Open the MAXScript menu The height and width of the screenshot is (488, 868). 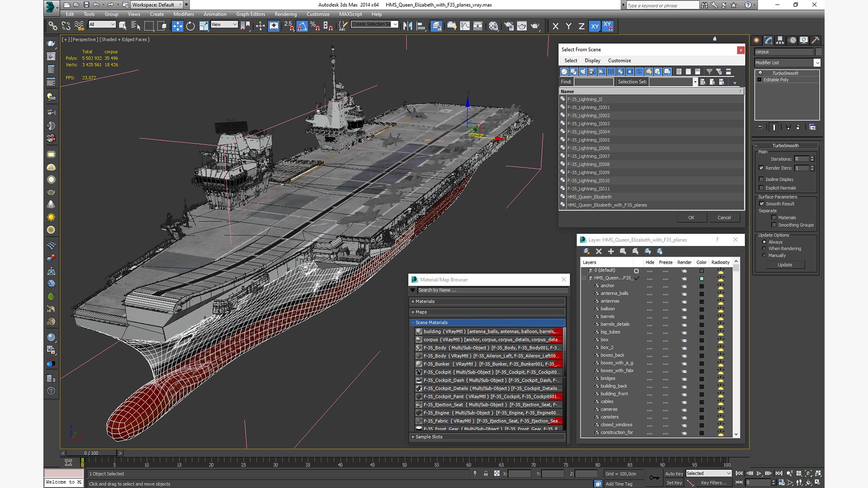click(x=350, y=14)
